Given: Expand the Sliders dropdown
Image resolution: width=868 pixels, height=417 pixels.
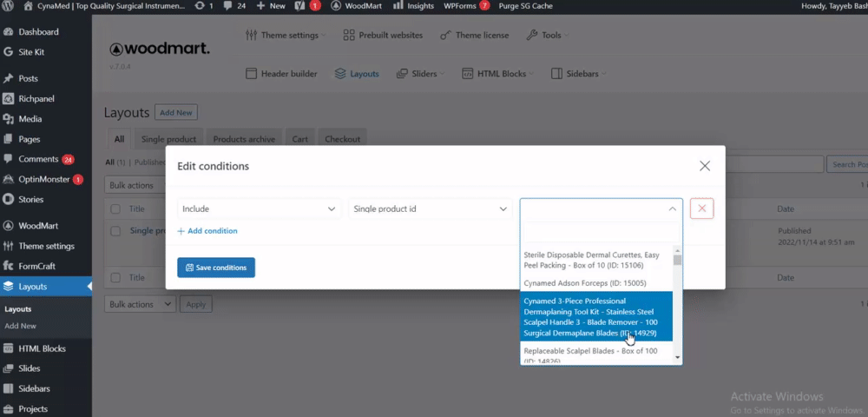Looking at the screenshot, I should pyautogui.click(x=421, y=74).
